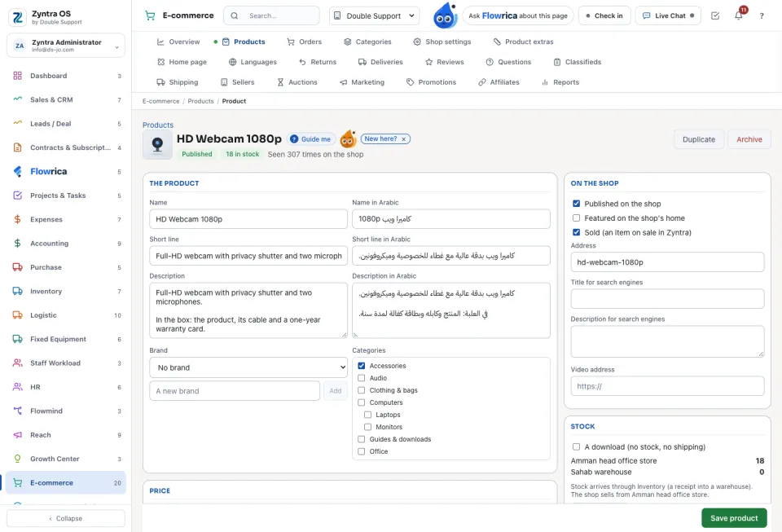The height and width of the screenshot is (532, 782).
Task: Expand the Zyntra Administrator account menu
Action: coord(66,46)
